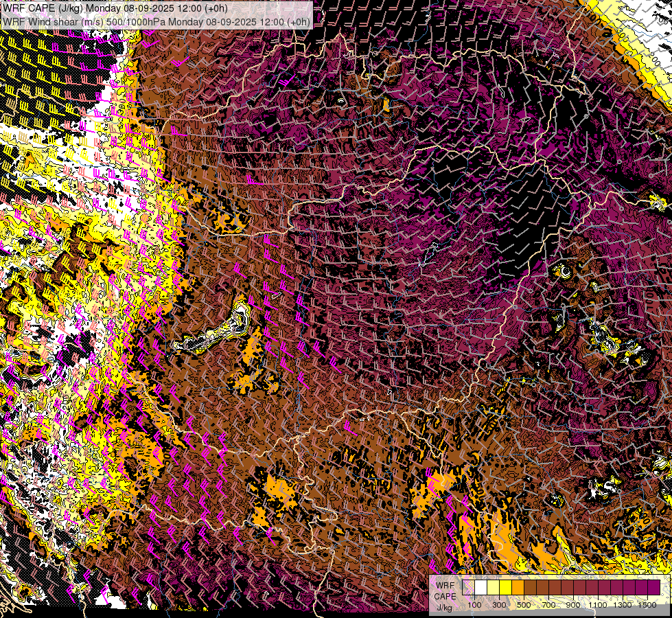This screenshot has height=618, width=672.
Task: Click the WRF Wind shear title line
Action: [x=156, y=21]
